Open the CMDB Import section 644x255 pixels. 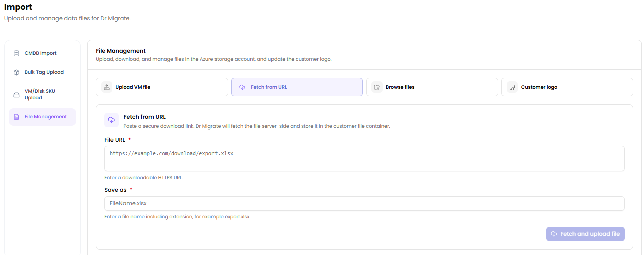click(42, 53)
